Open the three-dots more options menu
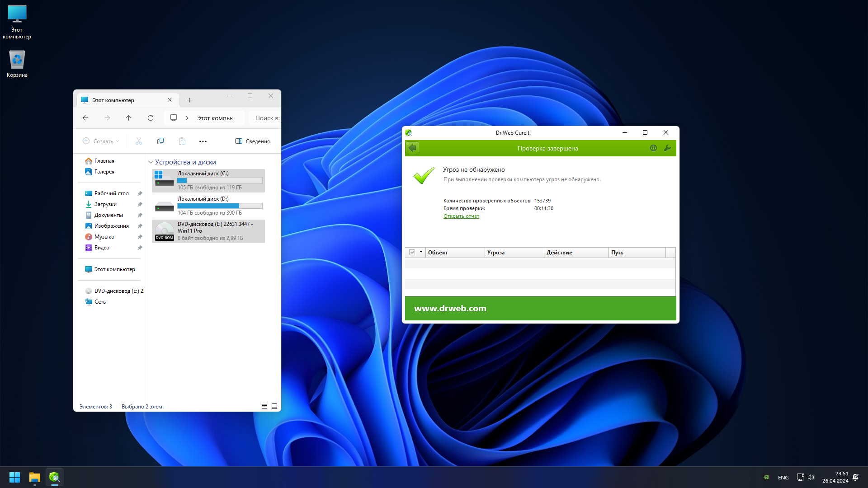This screenshot has height=488, width=868. 203,141
